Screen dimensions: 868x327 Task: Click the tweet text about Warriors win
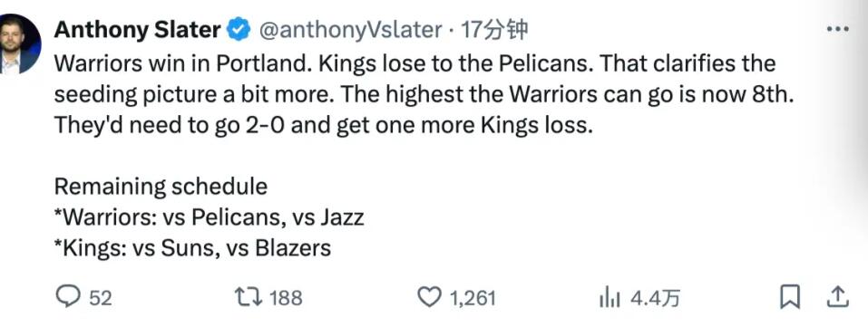coord(424,94)
